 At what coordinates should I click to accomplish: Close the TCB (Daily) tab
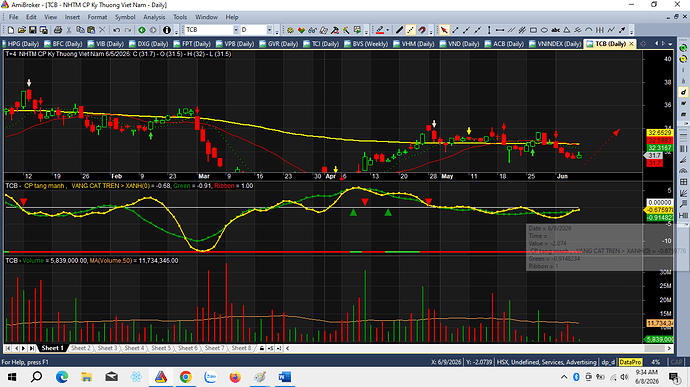coord(631,44)
